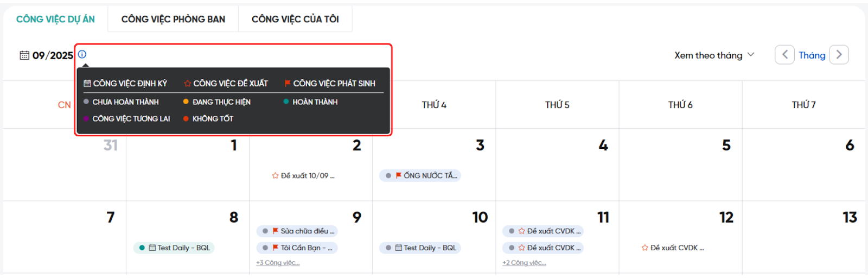Click the info icon beside 09/2025
Viewport: 868px width, 278px height.
[x=82, y=54]
